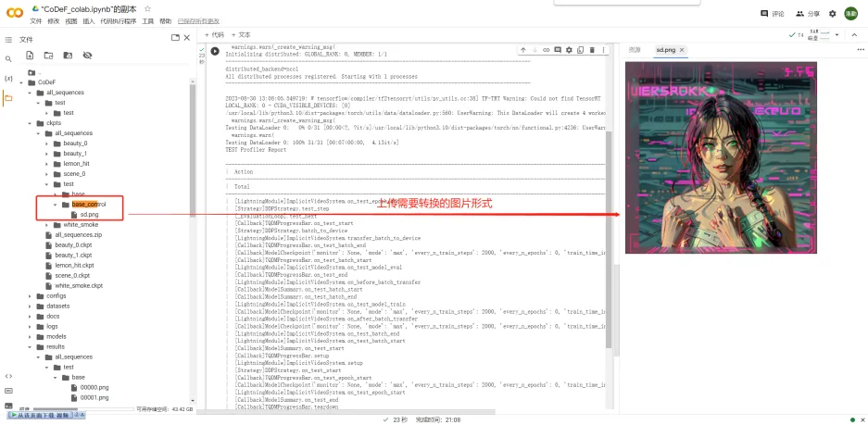The height and width of the screenshot is (425, 868).
Task: Click the user account avatar
Action: point(850,13)
